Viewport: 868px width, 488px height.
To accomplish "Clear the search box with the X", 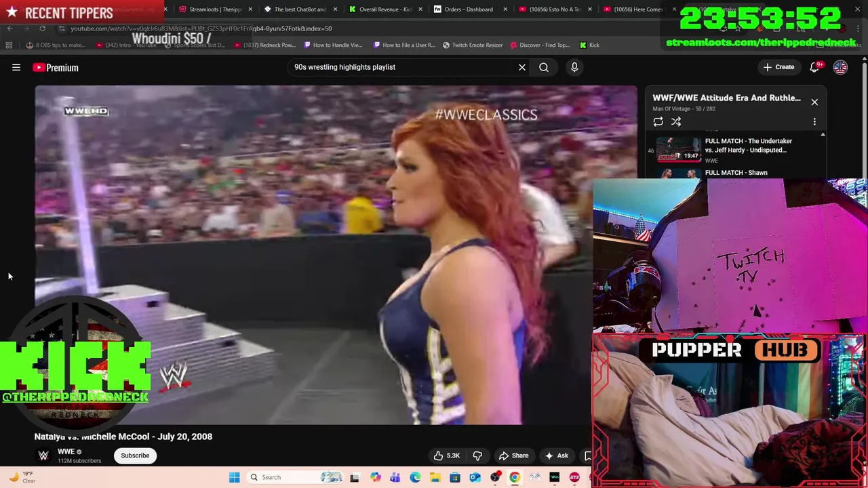I will [522, 67].
